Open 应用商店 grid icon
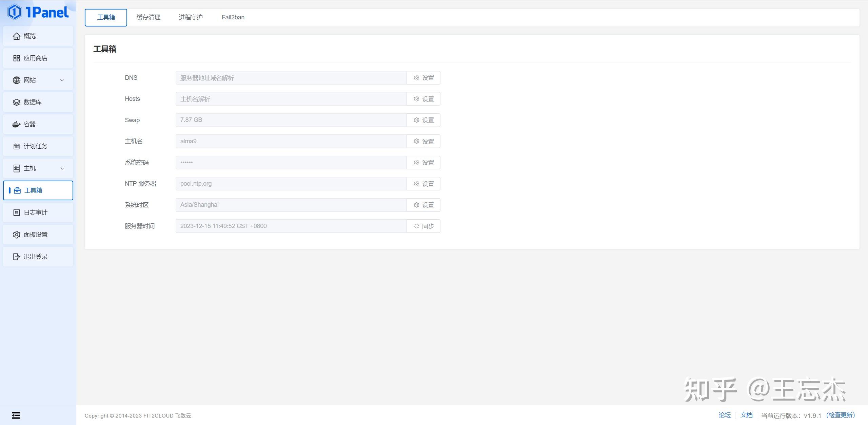 coord(16,58)
